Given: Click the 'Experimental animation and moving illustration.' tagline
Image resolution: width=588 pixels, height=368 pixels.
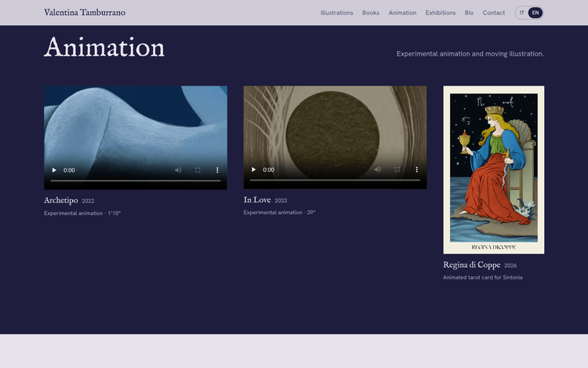Looking at the screenshot, I should coord(470,53).
